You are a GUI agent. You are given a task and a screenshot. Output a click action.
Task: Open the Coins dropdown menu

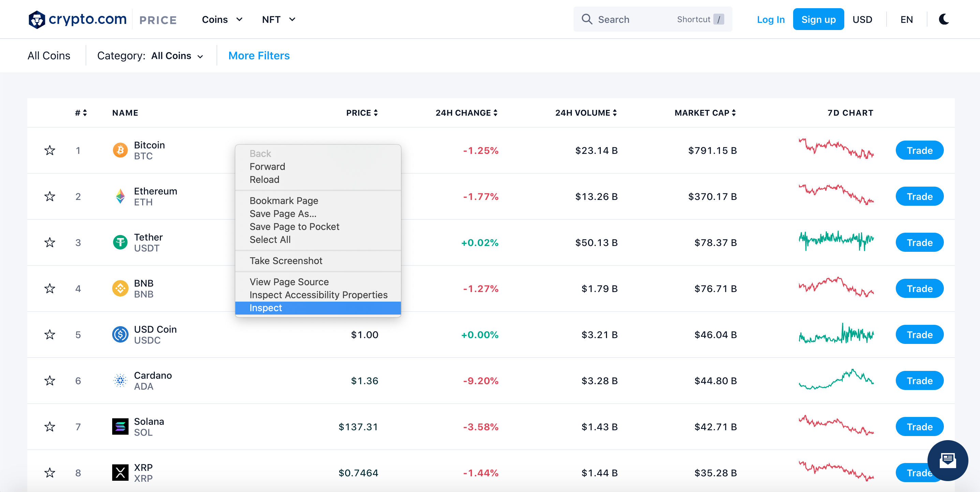[222, 19]
